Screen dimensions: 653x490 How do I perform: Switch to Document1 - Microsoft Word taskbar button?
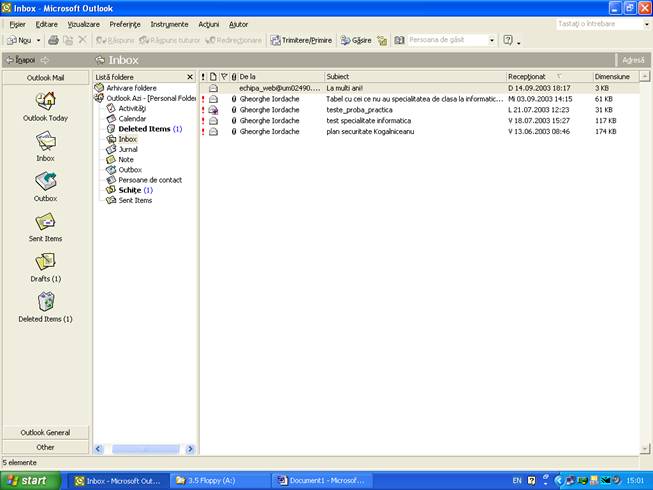click(x=322, y=481)
